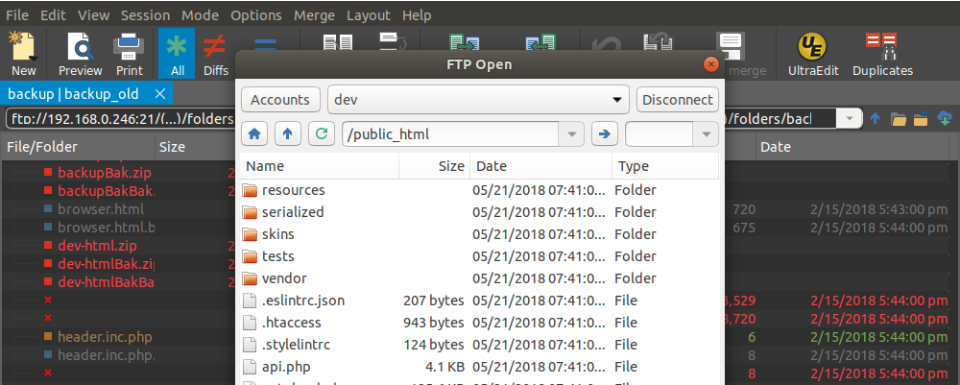Click the save merge floppy icon
Screen dimensions: 960x385
tap(731, 47)
